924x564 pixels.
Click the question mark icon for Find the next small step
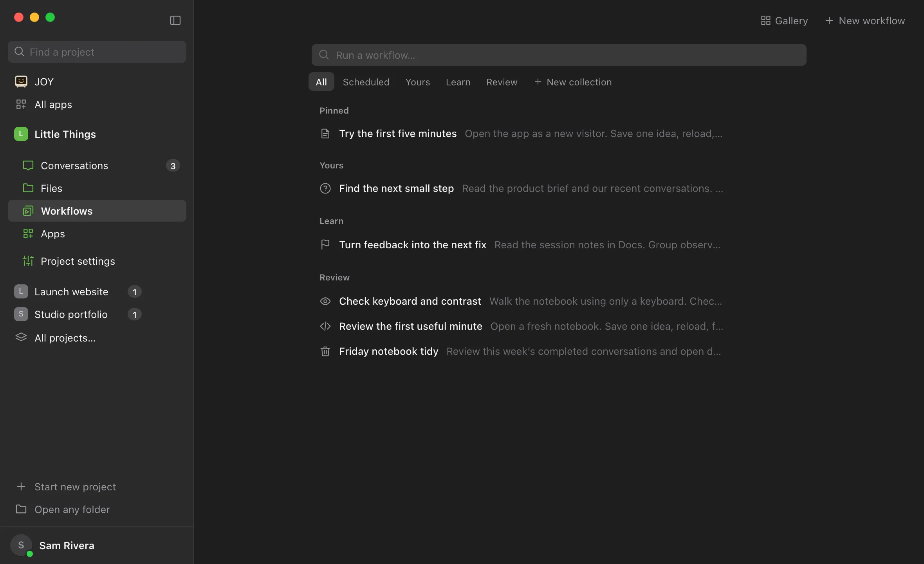click(325, 188)
